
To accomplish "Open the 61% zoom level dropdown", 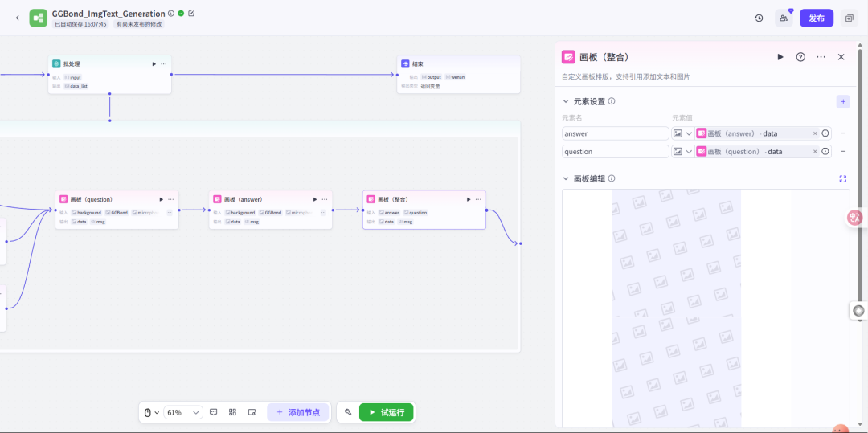I will tap(183, 413).
